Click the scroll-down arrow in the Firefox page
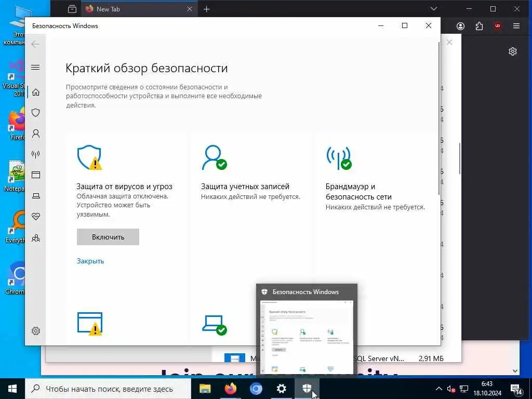This screenshot has height=399, width=532. click(515, 371)
